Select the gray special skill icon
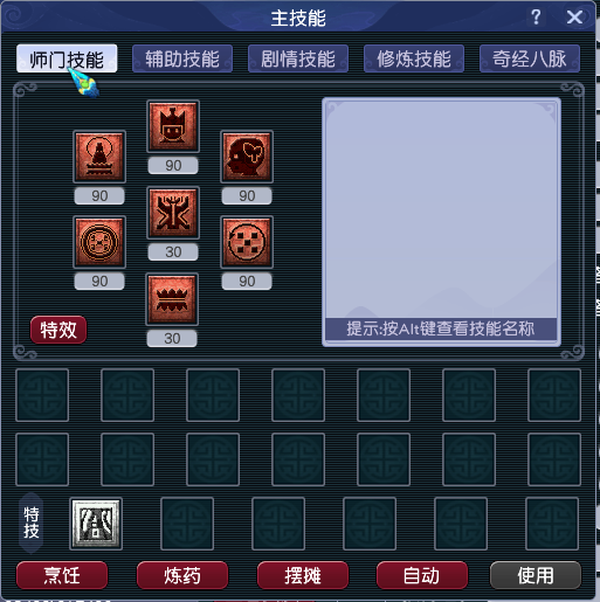Viewport: 600px width, 602px height. pos(96,524)
